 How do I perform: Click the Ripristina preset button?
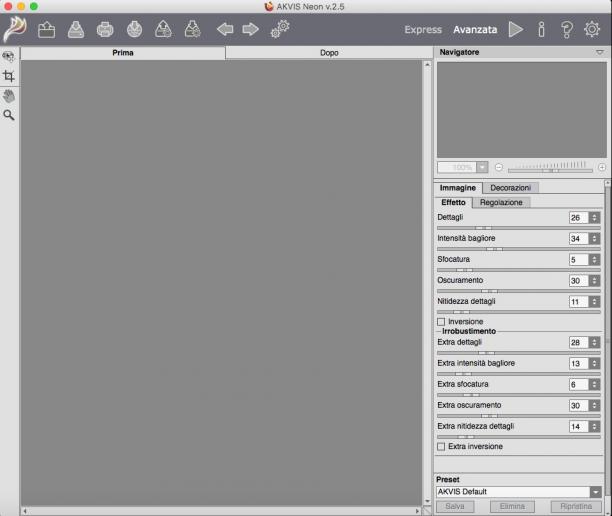tap(576, 507)
